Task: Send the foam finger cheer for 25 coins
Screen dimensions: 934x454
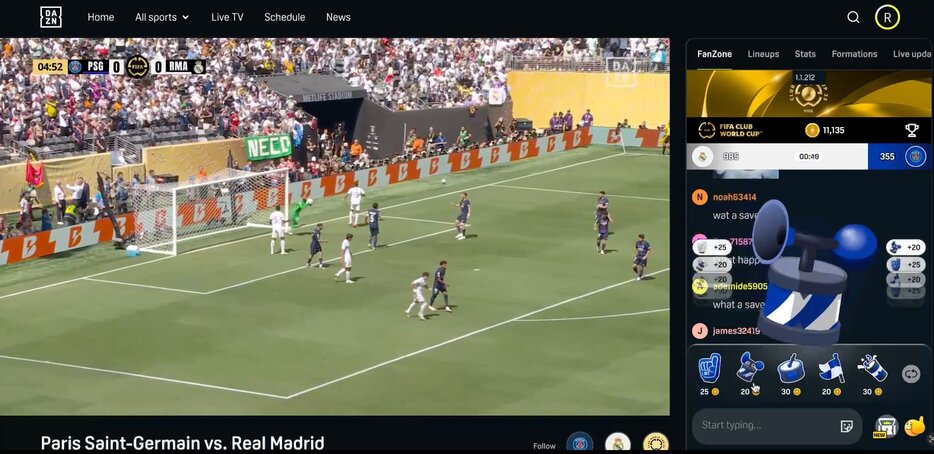Action: pyautogui.click(x=709, y=374)
